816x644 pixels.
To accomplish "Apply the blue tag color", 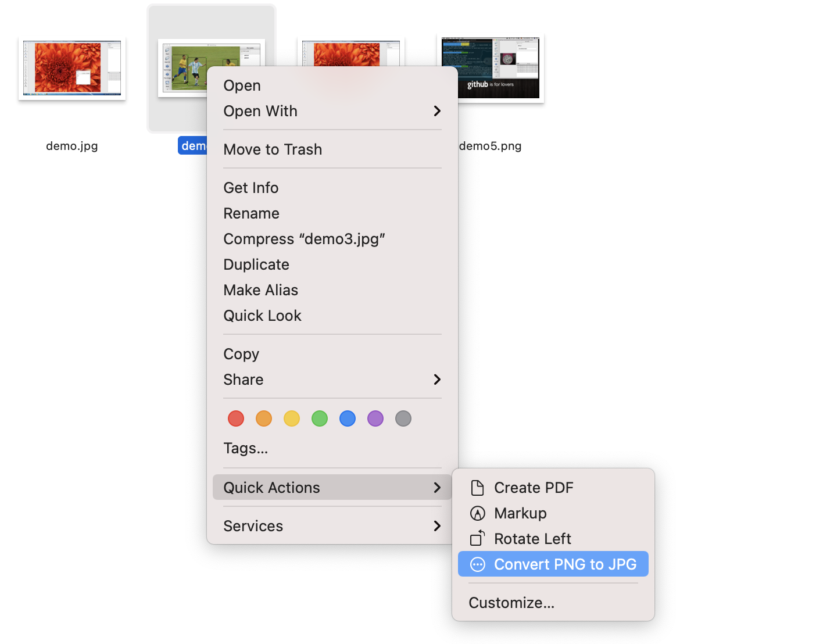I will pyautogui.click(x=347, y=418).
